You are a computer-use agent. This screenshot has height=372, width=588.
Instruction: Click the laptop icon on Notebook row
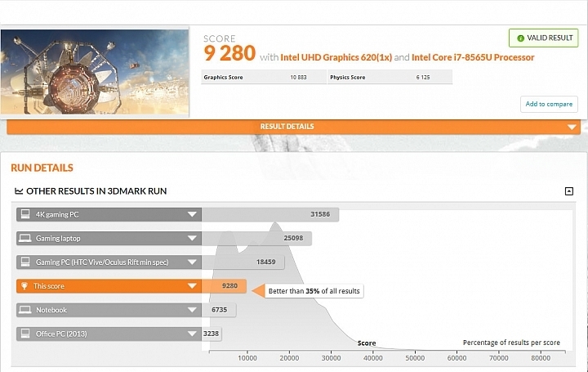(25, 310)
